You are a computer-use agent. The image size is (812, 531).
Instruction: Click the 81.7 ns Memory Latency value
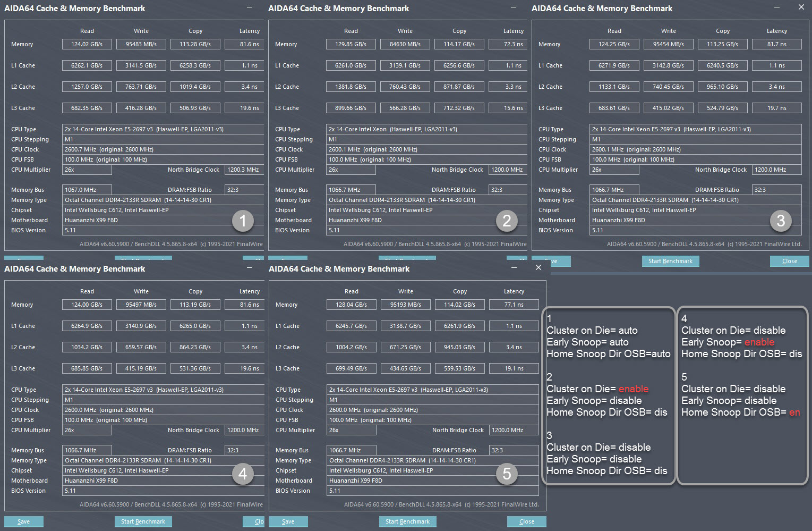[777, 44]
